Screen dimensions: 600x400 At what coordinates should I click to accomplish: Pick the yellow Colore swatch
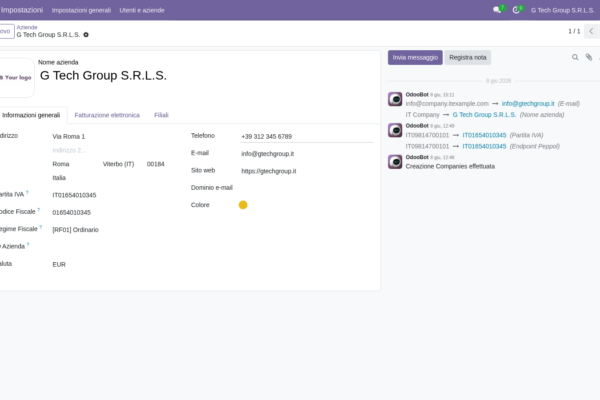[243, 205]
